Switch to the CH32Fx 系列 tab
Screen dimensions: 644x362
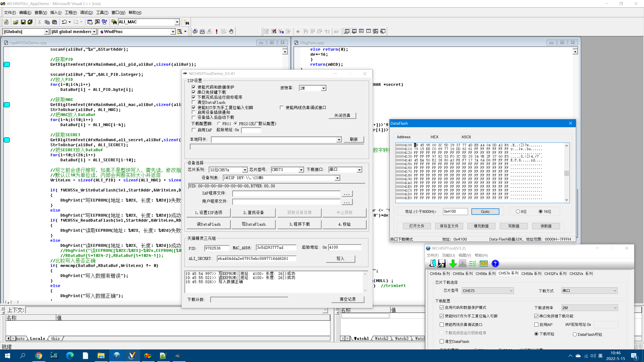coord(555,274)
